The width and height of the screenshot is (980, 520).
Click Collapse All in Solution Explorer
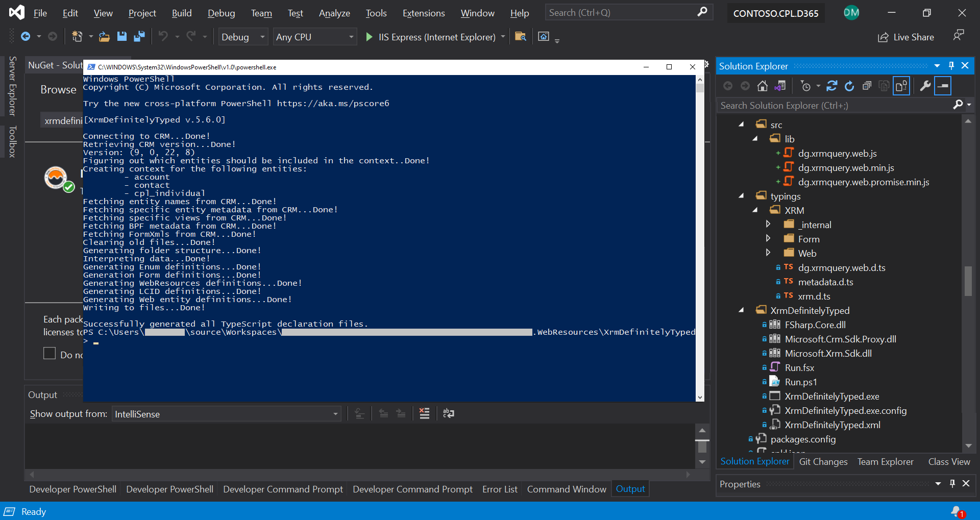pyautogui.click(x=867, y=86)
